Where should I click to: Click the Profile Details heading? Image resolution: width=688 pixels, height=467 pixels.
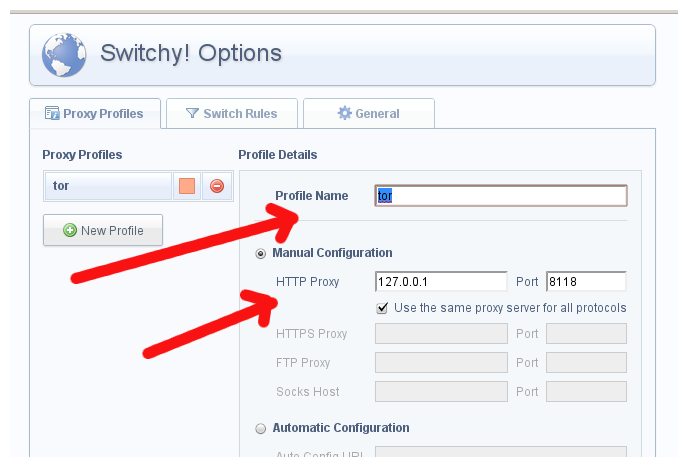point(278,155)
